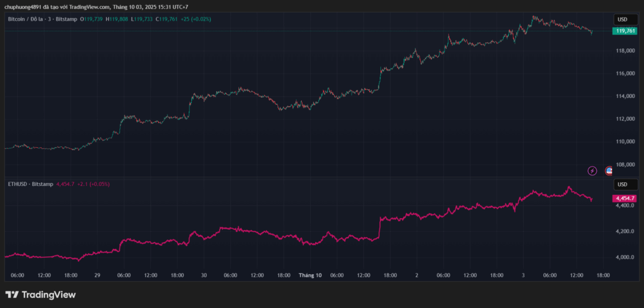644x308 pixels.
Task: Click the TradingView logo at bottom left
Action: pos(40,294)
